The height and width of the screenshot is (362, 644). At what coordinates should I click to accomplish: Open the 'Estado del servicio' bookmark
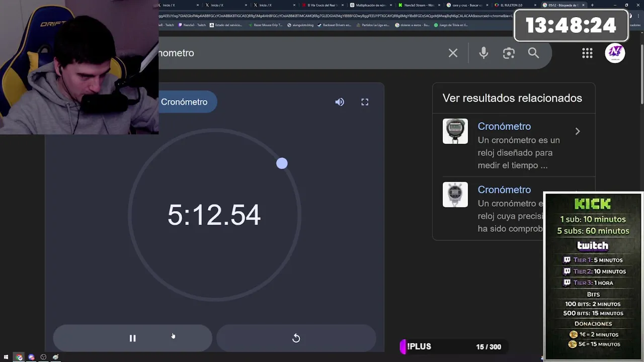[x=225, y=25]
